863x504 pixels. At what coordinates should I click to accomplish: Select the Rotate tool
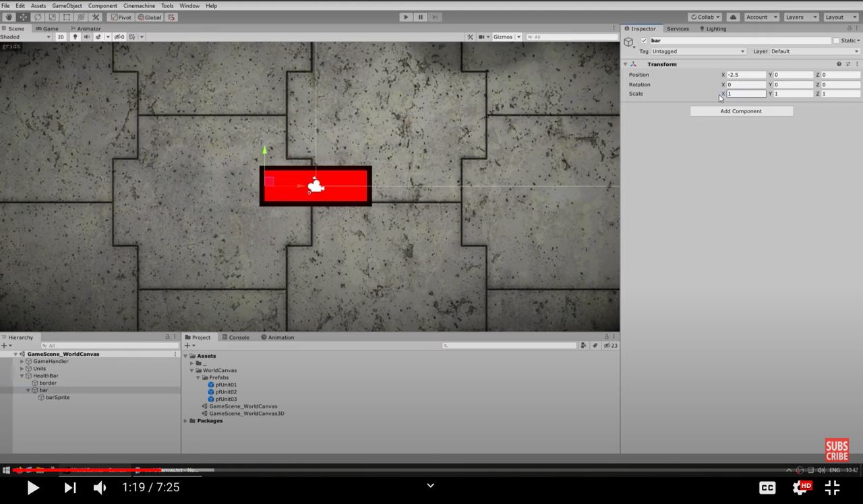coord(38,17)
